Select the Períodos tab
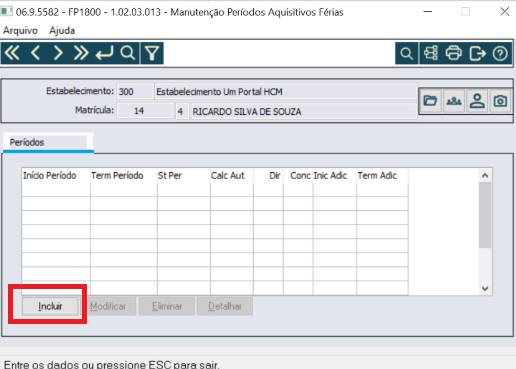516x369 pixels. 48,142
